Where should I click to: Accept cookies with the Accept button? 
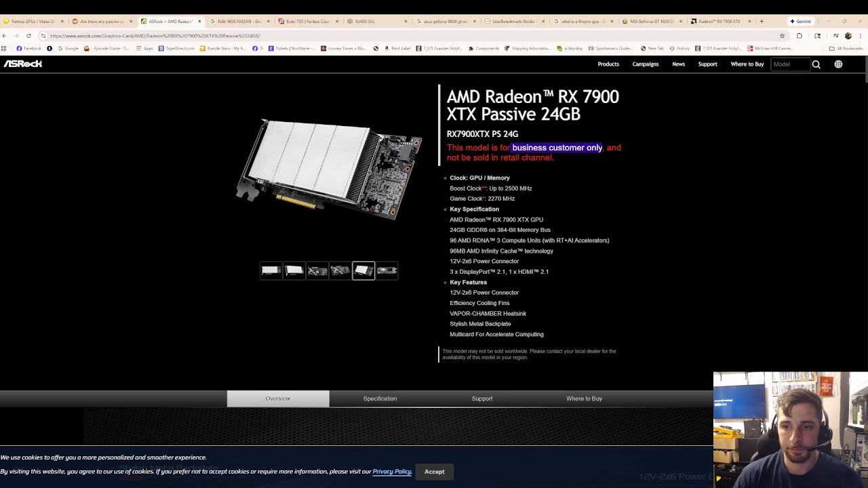pyautogui.click(x=435, y=472)
